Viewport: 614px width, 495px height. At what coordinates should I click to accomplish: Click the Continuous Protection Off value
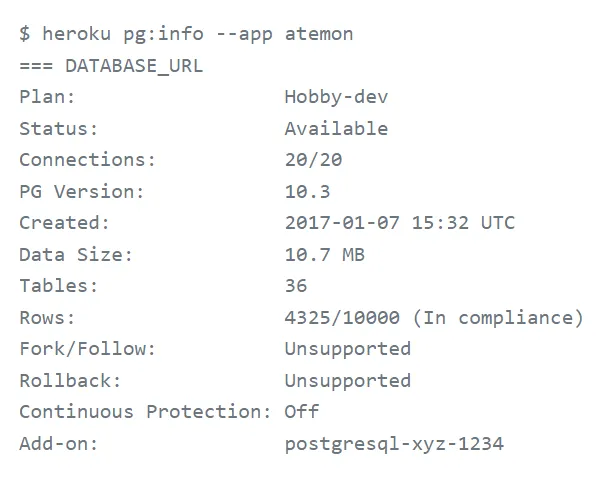301,412
